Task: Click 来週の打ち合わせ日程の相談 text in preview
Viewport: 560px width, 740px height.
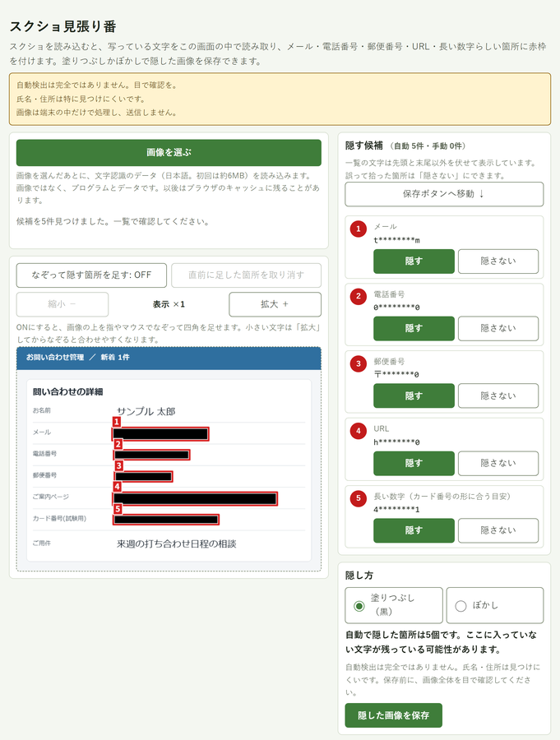Action: click(x=177, y=544)
